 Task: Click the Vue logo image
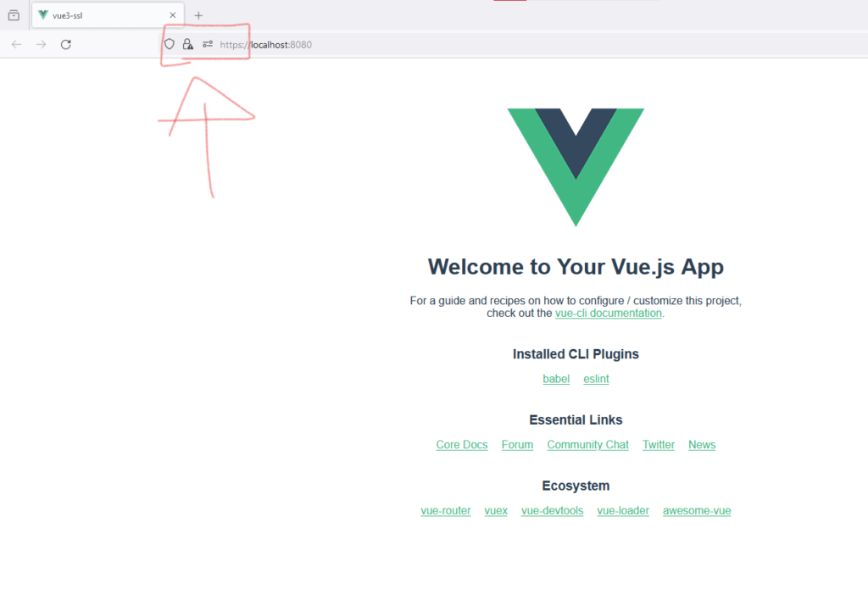576,167
